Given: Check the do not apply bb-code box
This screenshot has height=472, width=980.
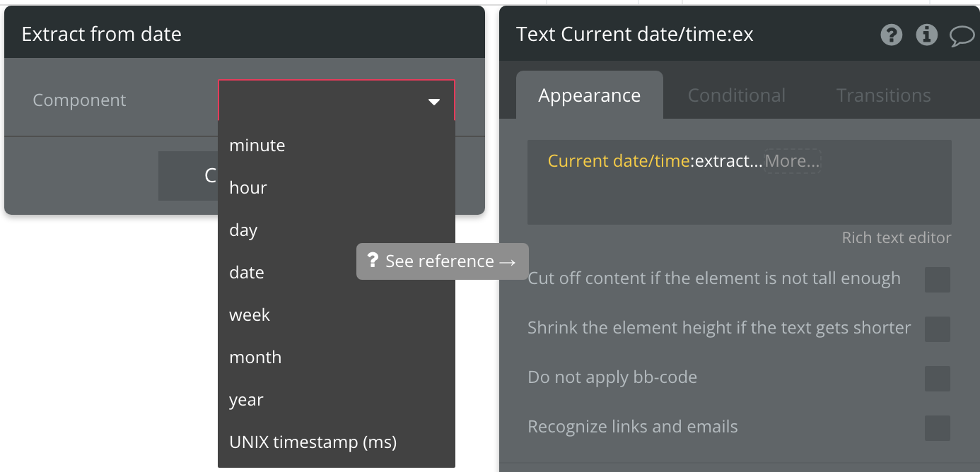Looking at the screenshot, I should pos(938,379).
